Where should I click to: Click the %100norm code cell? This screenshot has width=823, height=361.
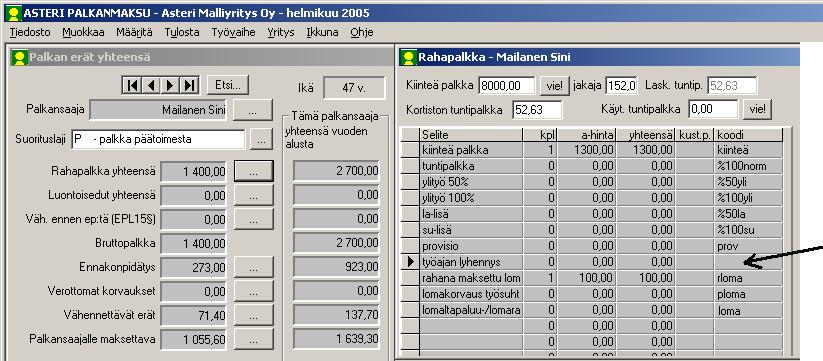click(x=748, y=166)
